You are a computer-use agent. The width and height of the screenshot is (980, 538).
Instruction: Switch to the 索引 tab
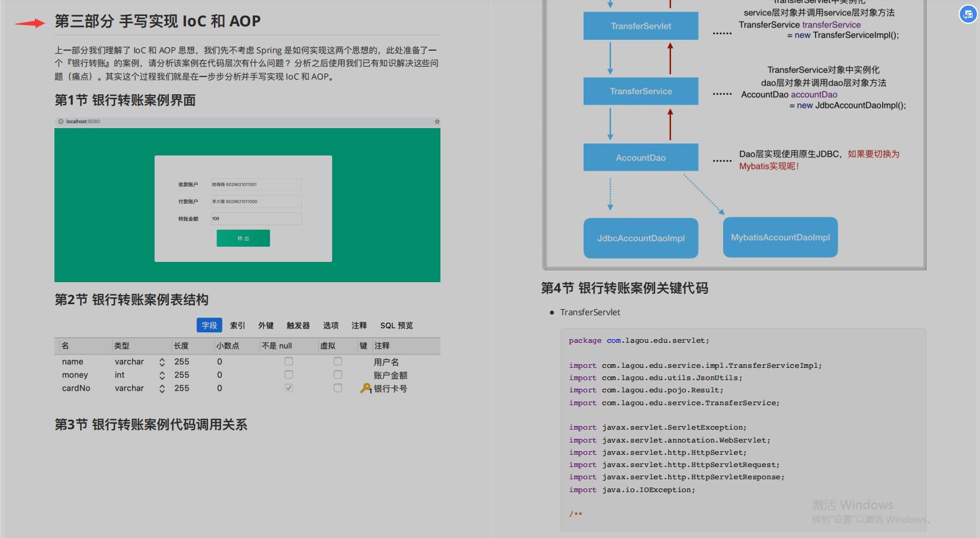click(237, 326)
